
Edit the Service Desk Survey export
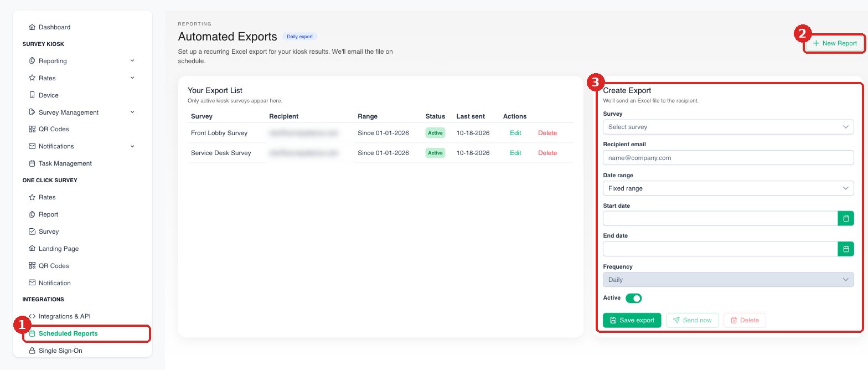click(x=515, y=153)
